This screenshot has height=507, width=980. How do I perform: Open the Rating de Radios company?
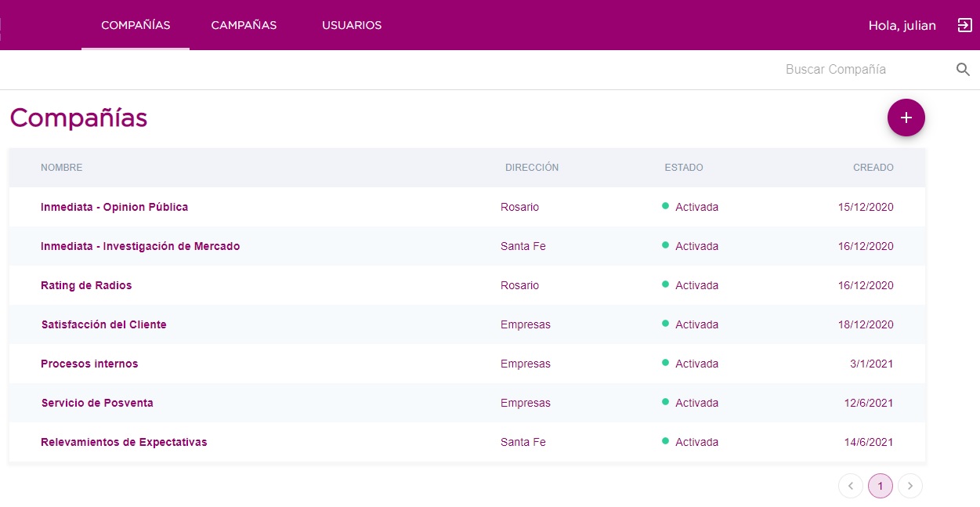86,285
